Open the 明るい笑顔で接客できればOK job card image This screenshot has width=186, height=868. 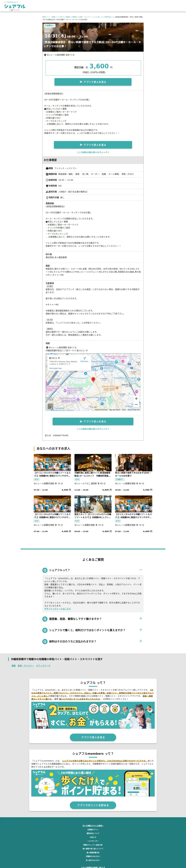click(x=134, y=462)
